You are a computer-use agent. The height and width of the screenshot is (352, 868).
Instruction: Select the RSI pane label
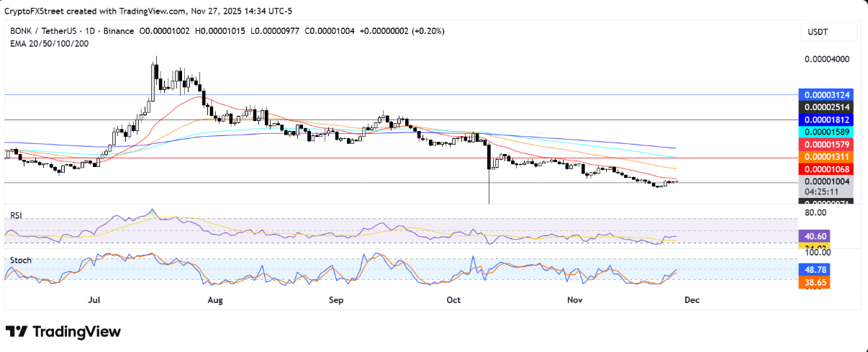(x=16, y=215)
